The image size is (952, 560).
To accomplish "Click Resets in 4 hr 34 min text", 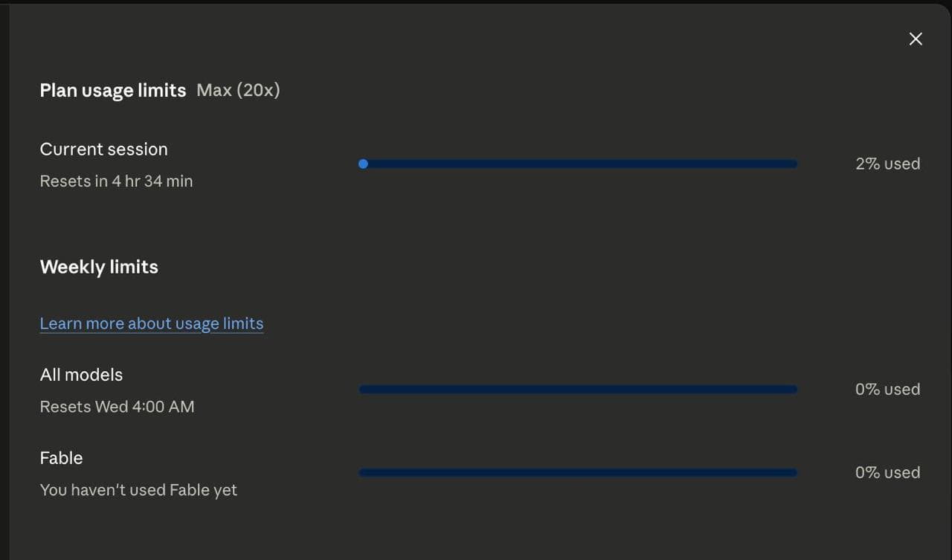I will (116, 181).
